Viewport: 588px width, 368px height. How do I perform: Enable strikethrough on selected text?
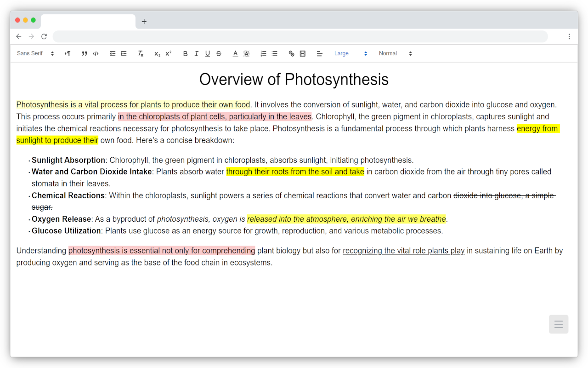click(218, 53)
